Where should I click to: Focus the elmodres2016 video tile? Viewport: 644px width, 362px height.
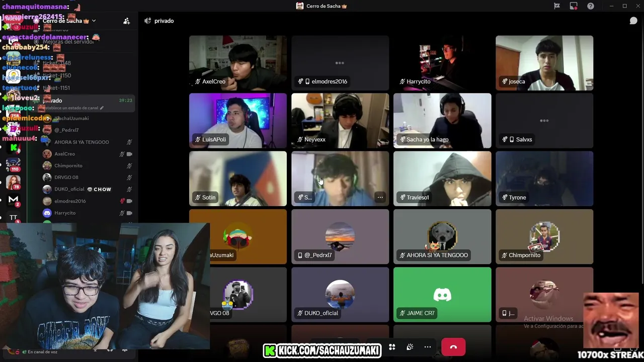pos(340,63)
